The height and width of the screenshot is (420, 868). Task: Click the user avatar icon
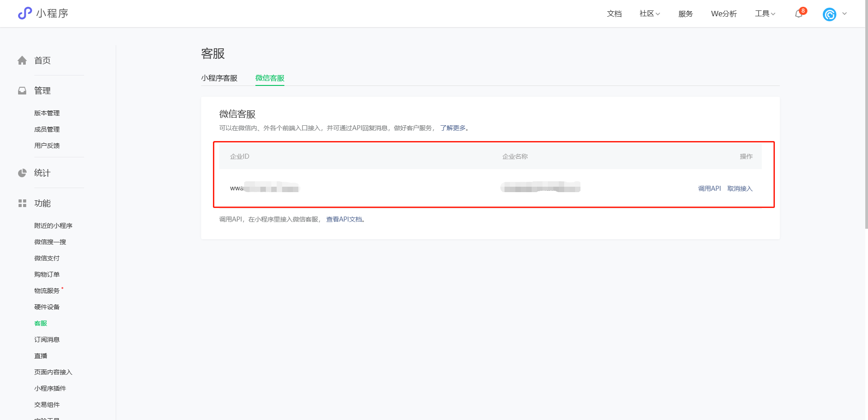[829, 14]
